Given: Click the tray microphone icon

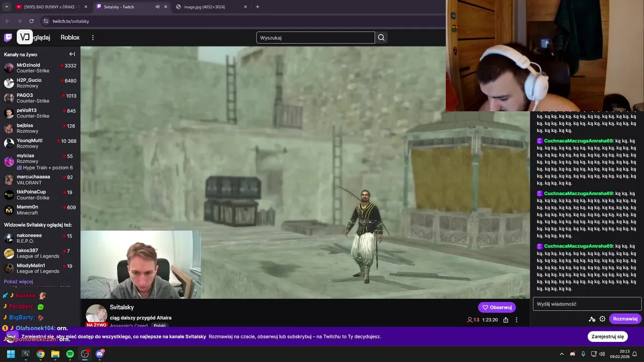Looking at the screenshot, I should [x=583, y=354].
